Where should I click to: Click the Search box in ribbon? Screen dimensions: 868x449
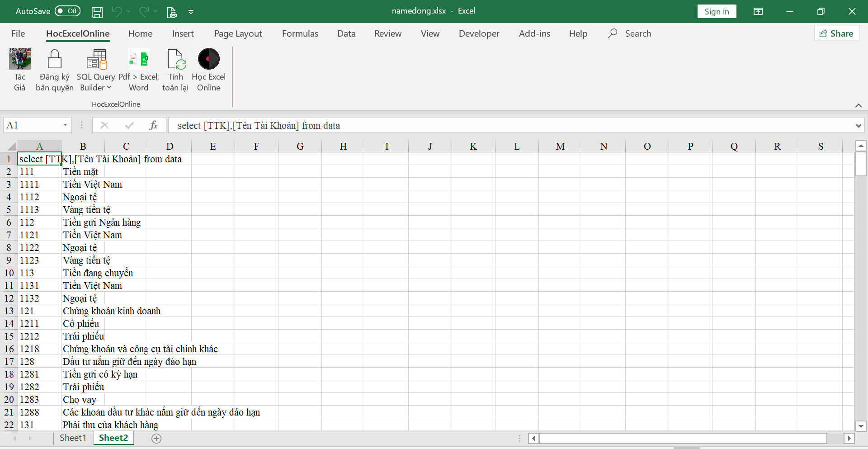pyautogui.click(x=637, y=33)
